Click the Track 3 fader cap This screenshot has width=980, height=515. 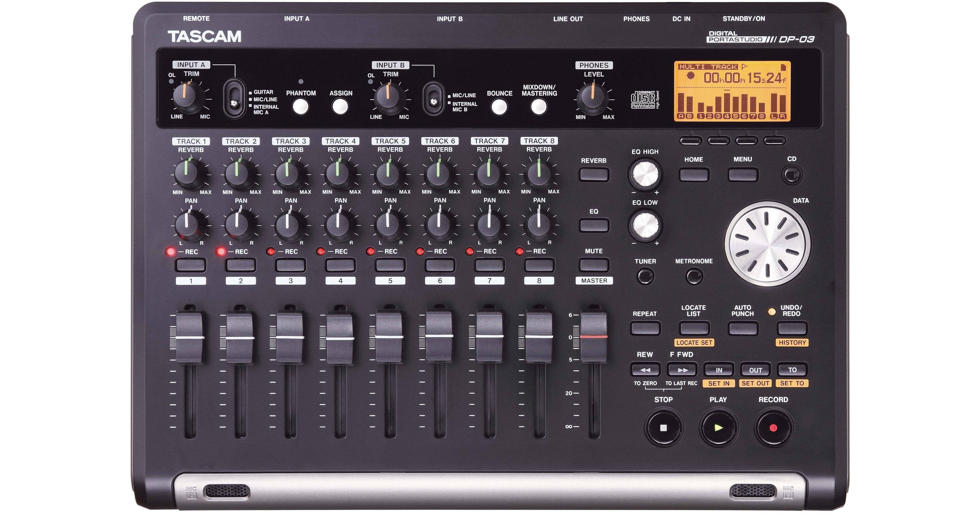click(x=290, y=337)
